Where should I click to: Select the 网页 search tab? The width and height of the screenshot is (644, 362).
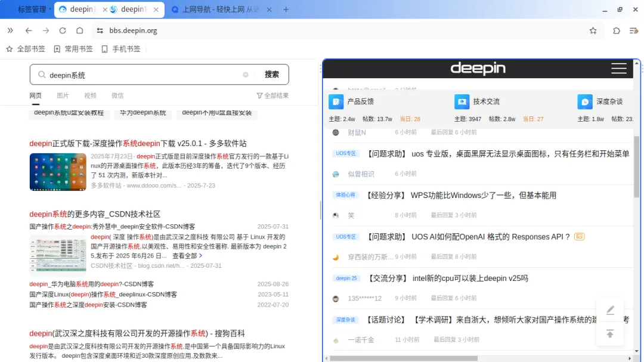coord(35,95)
